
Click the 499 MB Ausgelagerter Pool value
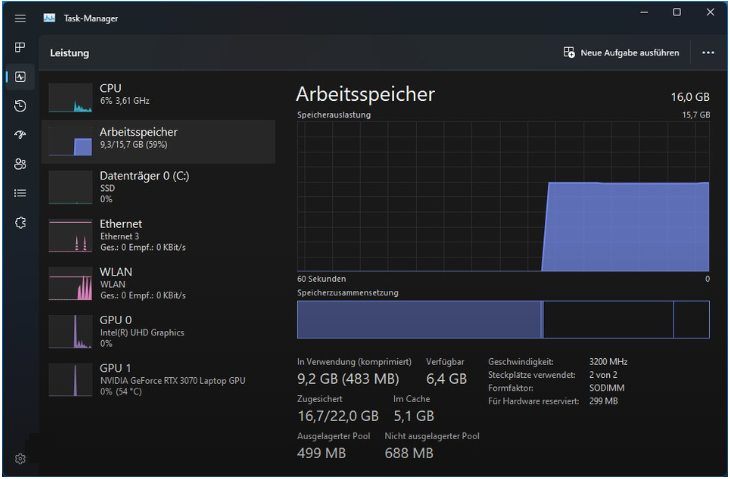[x=321, y=453]
